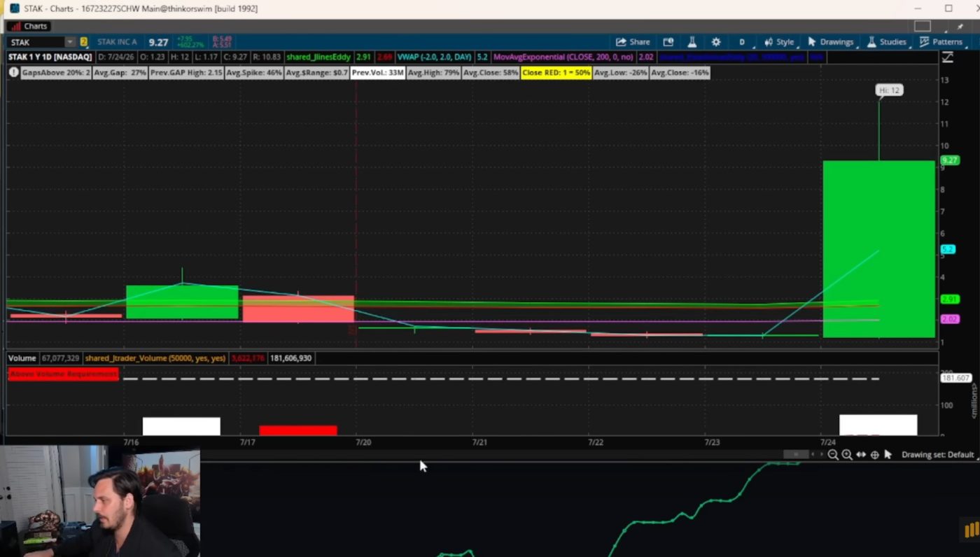Change the D timeframe selector
Screen dimensions: 980x557
click(742, 42)
